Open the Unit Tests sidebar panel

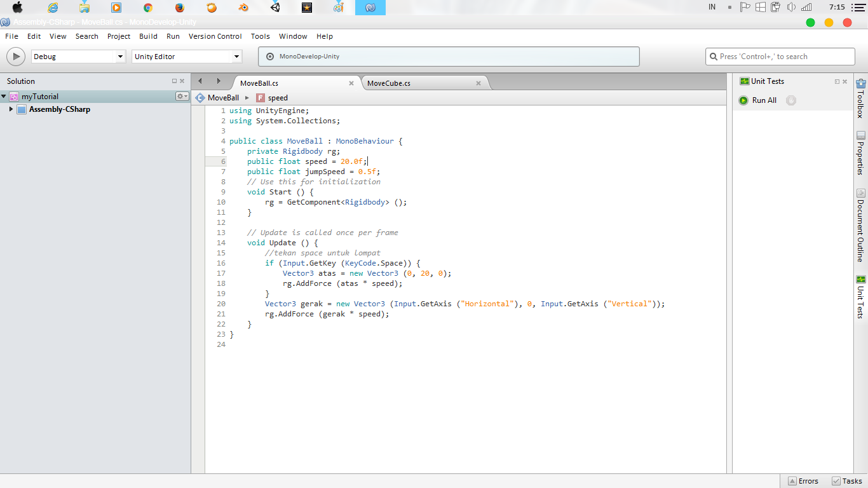tap(861, 295)
